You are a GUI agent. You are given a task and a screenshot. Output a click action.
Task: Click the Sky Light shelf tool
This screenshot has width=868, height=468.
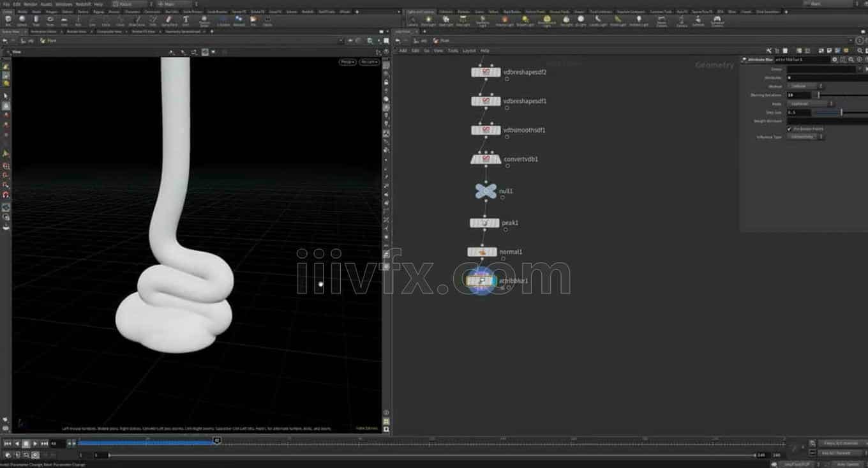coord(565,20)
